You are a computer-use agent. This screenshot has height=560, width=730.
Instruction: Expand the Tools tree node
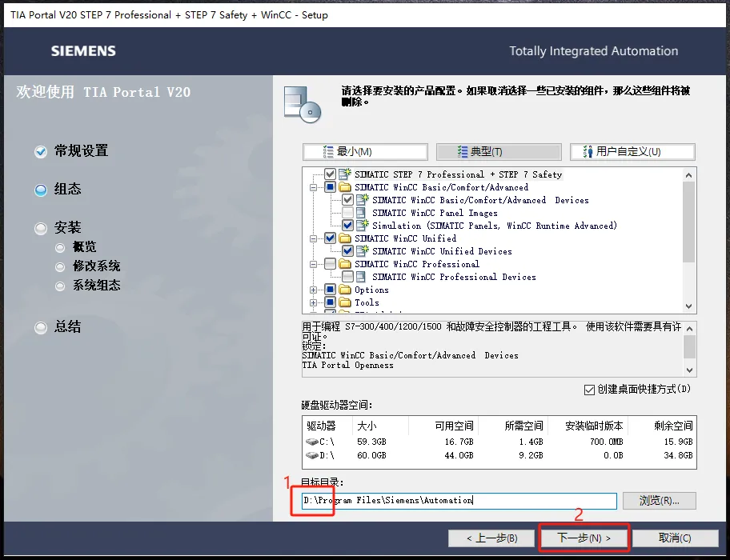pyautogui.click(x=313, y=302)
